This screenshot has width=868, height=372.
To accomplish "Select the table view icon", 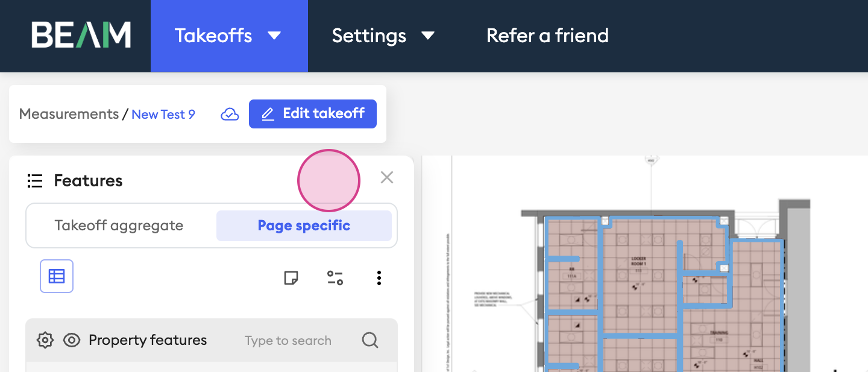I will tap(57, 276).
